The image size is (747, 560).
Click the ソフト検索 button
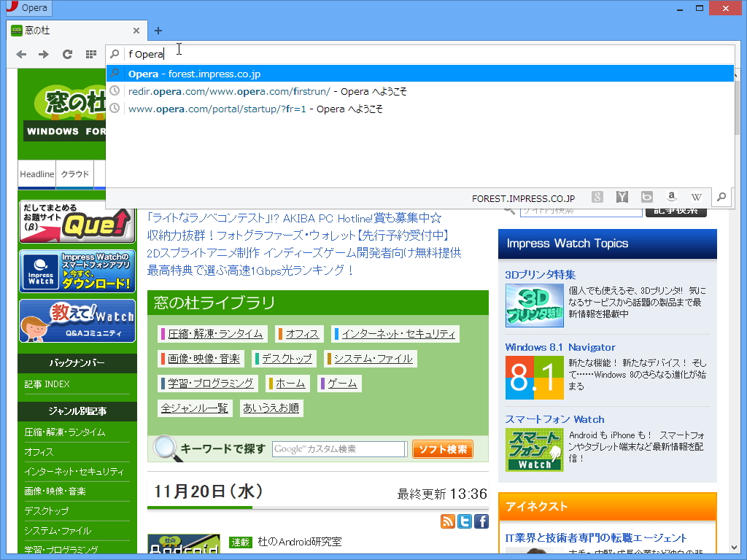tap(442, 449)
